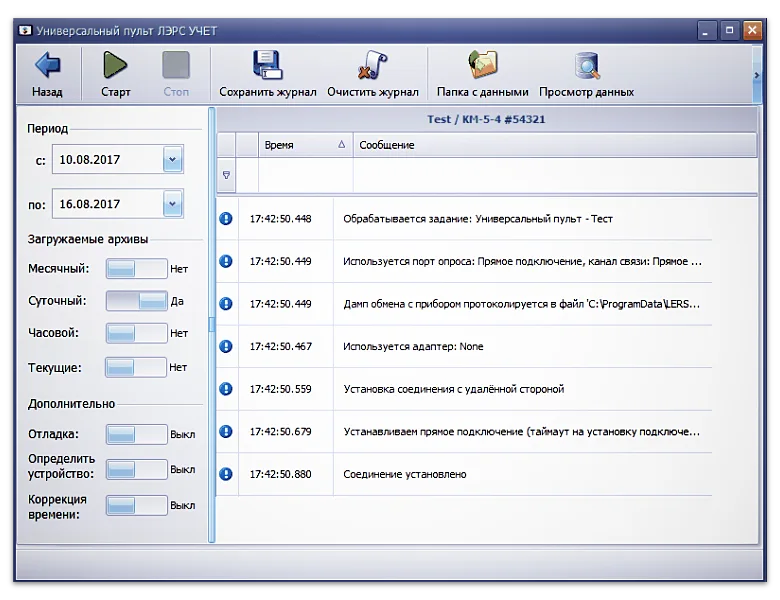The image size is (780, 600).
Task: Turn on the Отладка debug switch
Action: point(136,435)
